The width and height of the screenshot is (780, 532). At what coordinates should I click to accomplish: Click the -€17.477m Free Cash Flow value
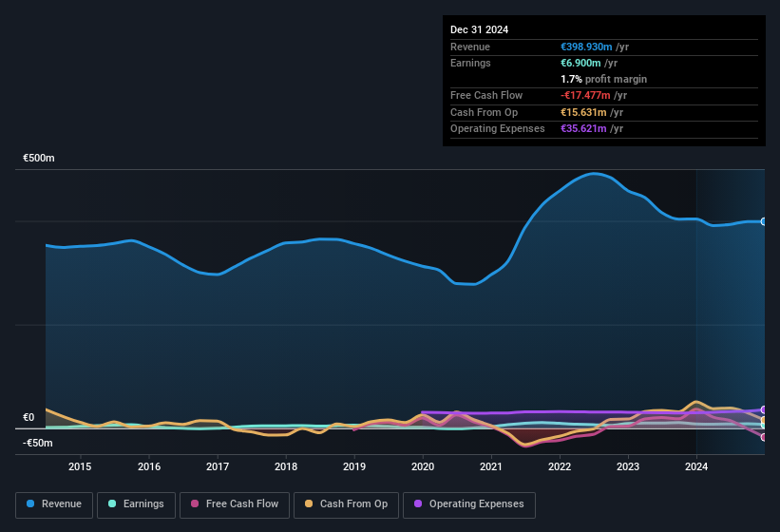(x=585, y=95)
